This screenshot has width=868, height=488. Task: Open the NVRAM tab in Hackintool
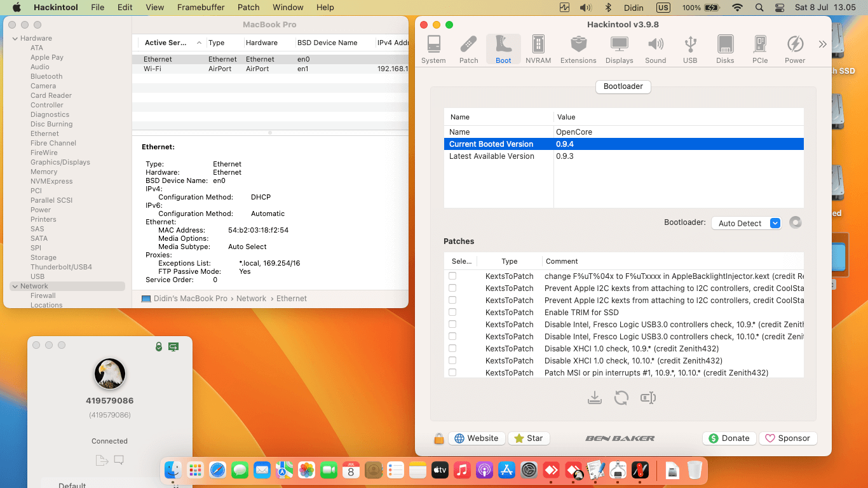538,50
